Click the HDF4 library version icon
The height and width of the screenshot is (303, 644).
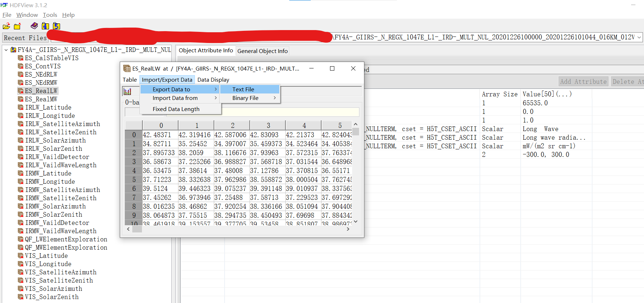(x=45, y=26)
